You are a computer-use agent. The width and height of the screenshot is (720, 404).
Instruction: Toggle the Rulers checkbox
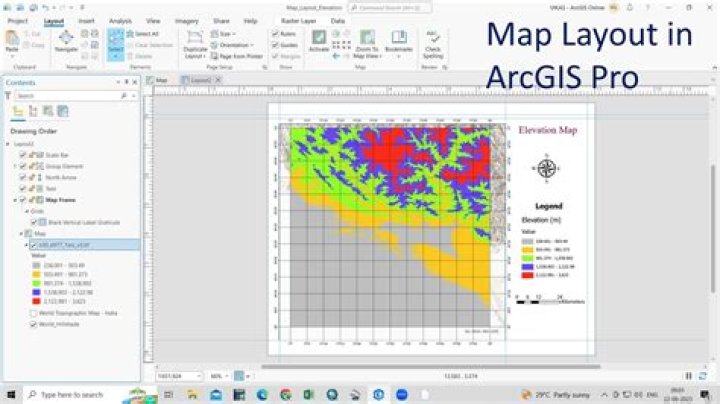pos(276,34)
